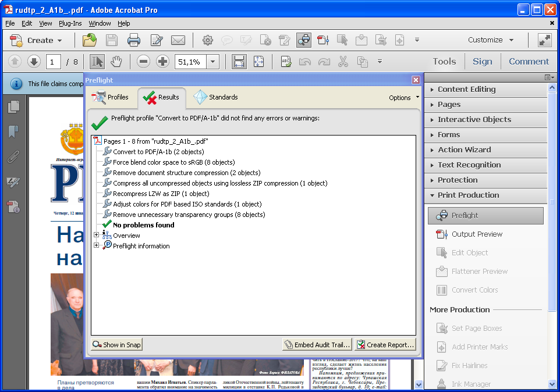
Task: Expand the Forms panel section
Action: click(x=485, y=135)
